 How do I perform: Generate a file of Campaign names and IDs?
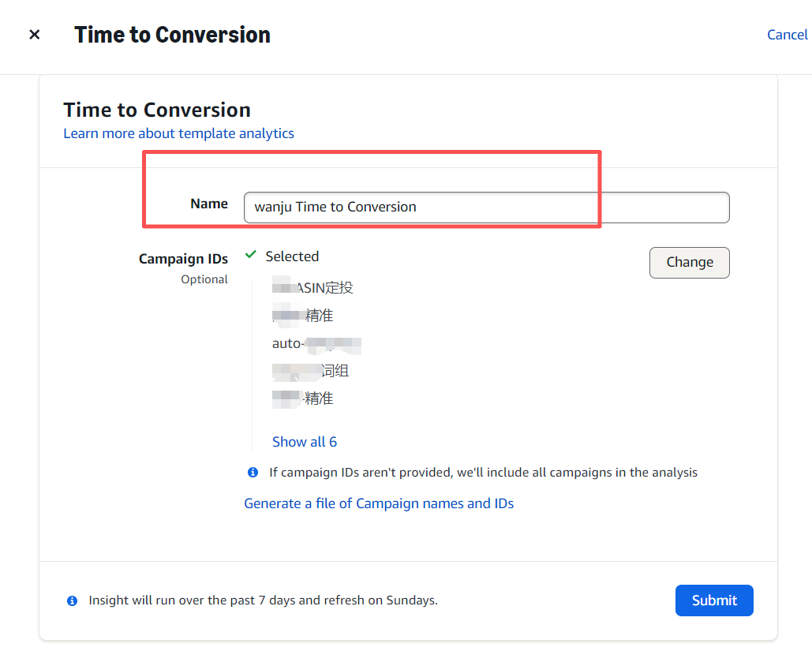(379, 503)
